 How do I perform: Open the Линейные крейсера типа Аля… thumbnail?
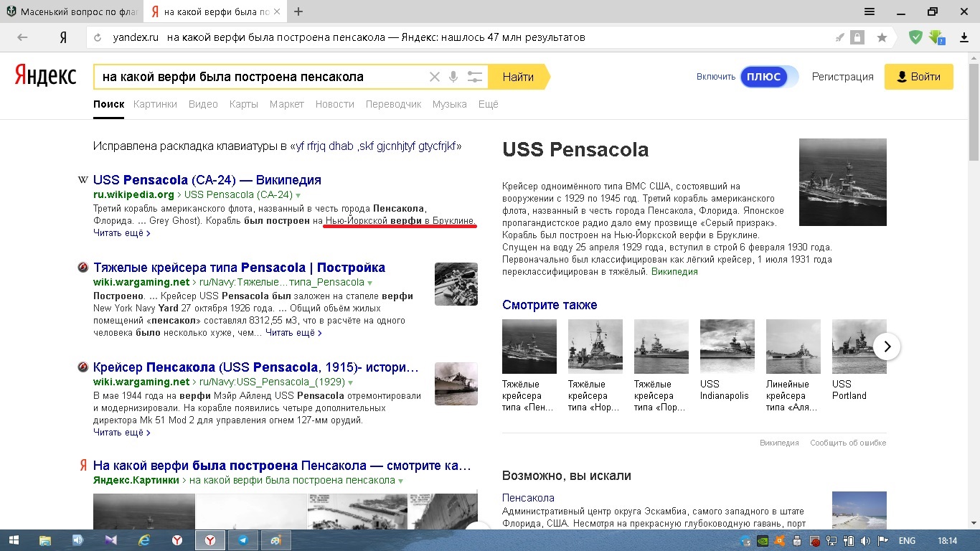coord(793,347)
